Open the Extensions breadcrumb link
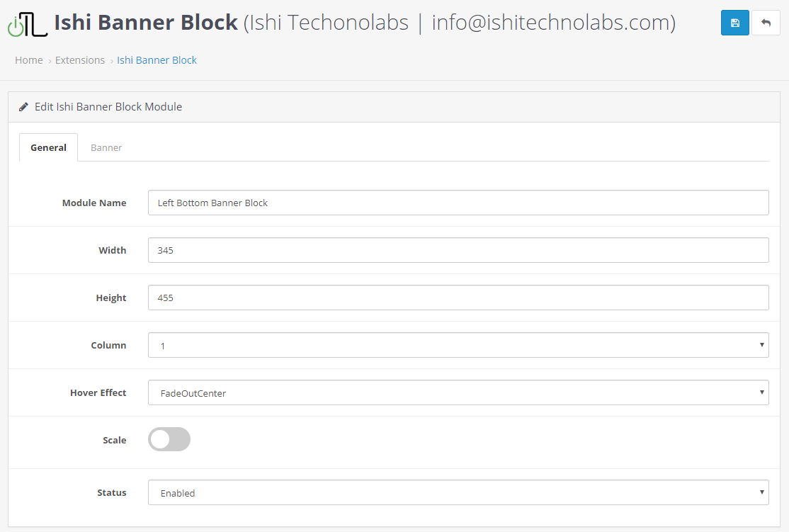This screenshot has width=789, height=532. (80, 60)
